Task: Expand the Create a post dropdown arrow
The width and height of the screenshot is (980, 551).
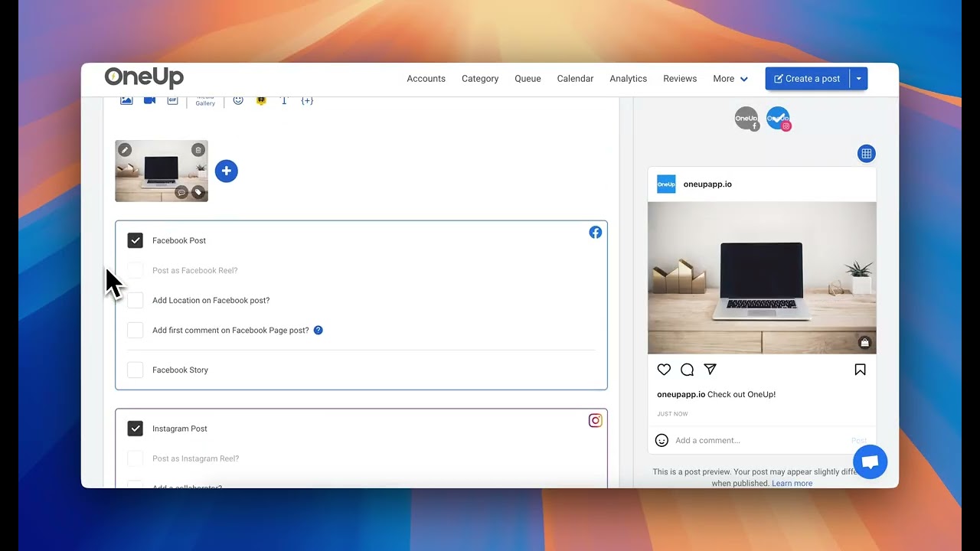Action: [x=859, y=79]
